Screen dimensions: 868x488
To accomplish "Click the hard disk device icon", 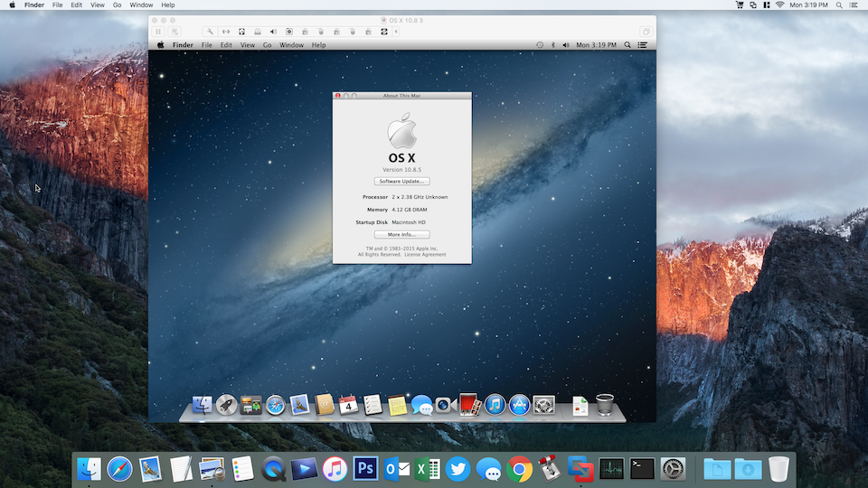I will pyautogui.click(x=242, y=33).
